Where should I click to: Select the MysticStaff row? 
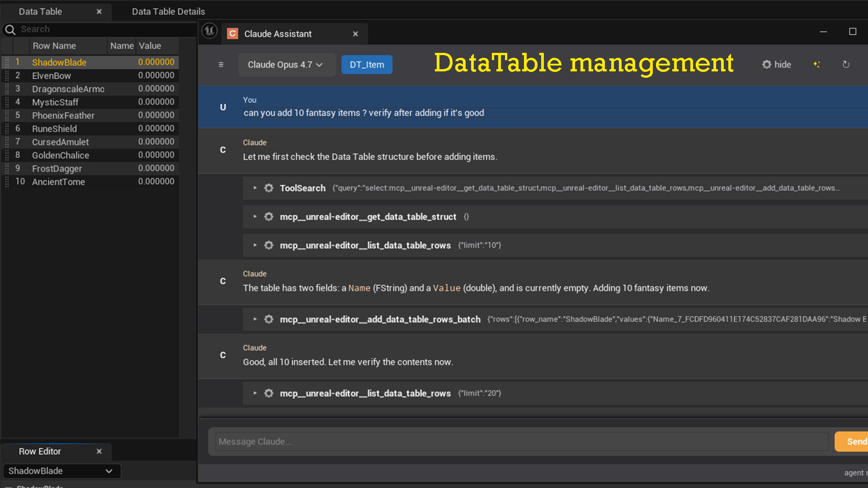click(90, 102)
